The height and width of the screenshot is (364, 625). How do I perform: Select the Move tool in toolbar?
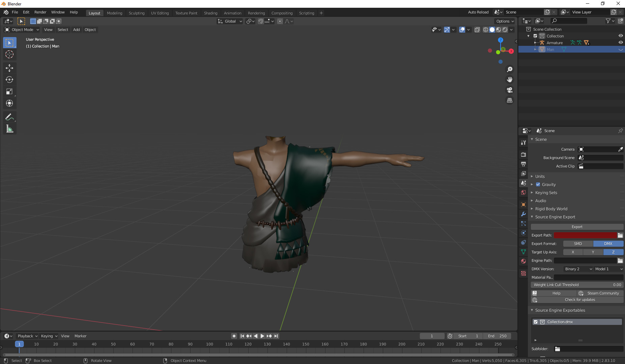coord(9,68)
